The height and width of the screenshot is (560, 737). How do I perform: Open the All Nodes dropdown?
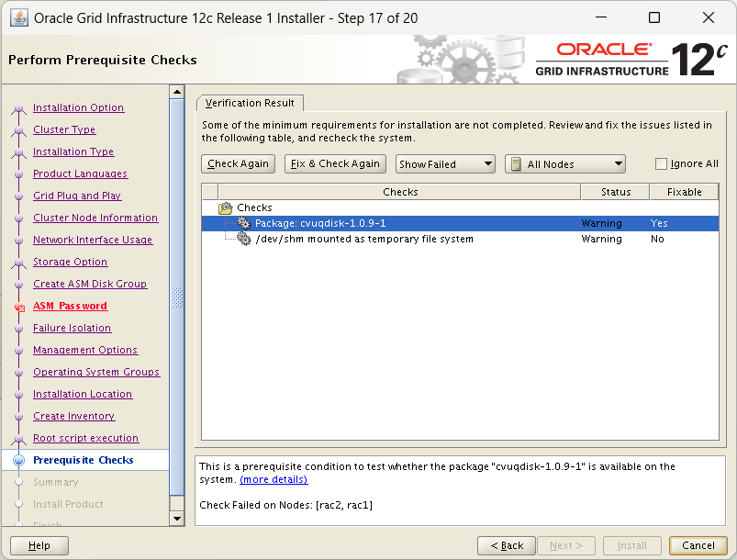tap(565, 164)
